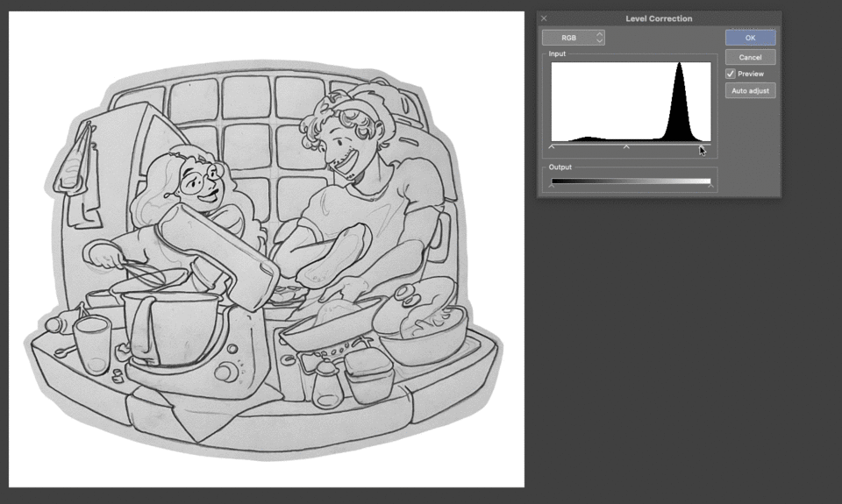Toggle the Preview checkbox
Screen dimensions: 842x504
[x=731, y=74]
